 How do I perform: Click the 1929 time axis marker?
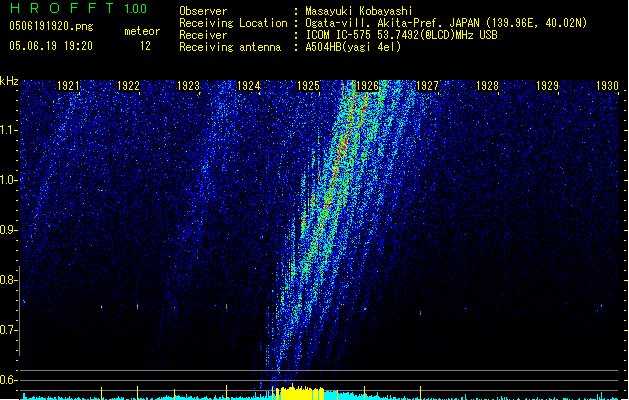tap(548, 86)
